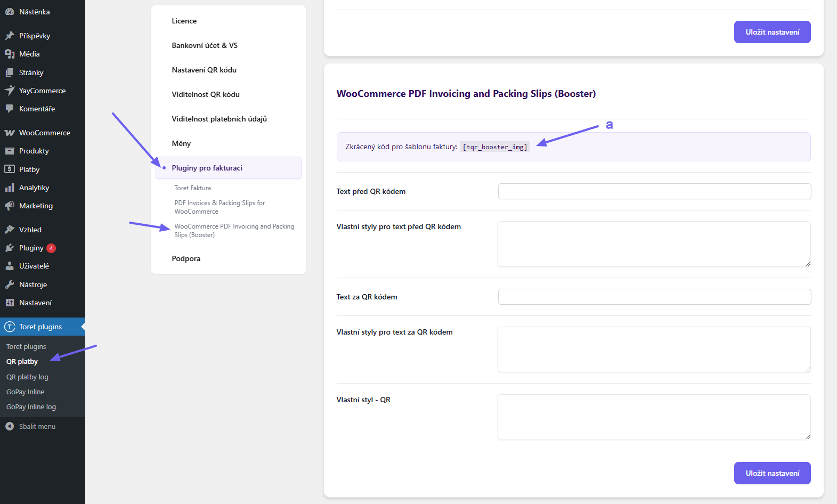
Task: Click the Marketing megaphone icon
Action: click(x=10, y=206)
